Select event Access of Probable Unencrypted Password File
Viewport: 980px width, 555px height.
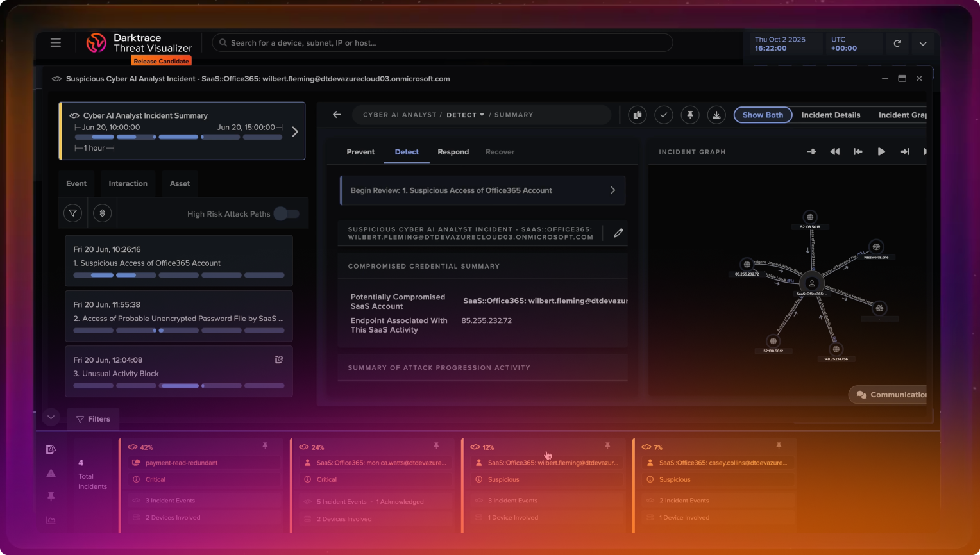point(179,316)
